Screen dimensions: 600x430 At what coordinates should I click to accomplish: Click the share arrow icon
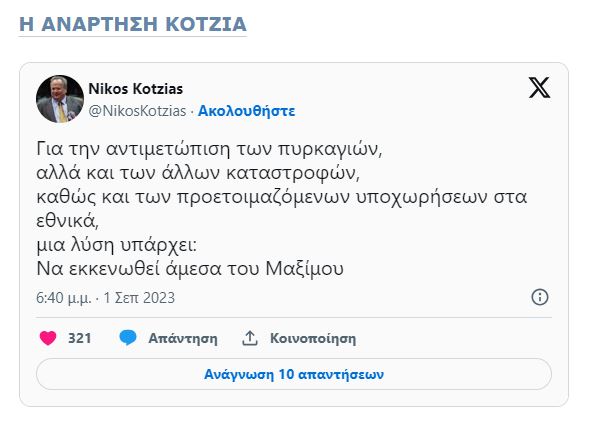coord(250,338)
